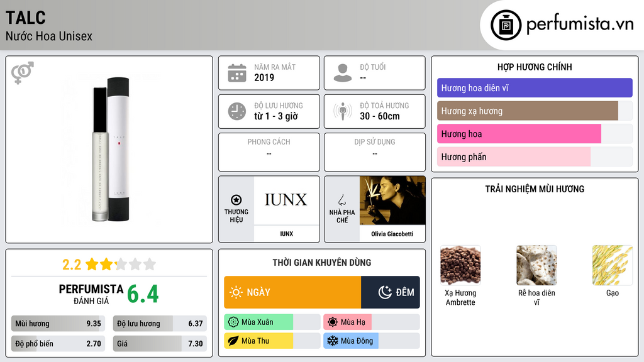Screen dimensions: 644x362
Task: Click the Gạo caption text
Action: coord(613,293)
